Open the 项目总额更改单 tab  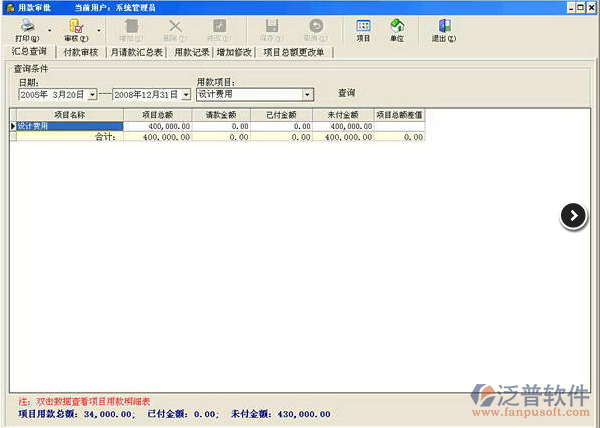coord(294,52)
